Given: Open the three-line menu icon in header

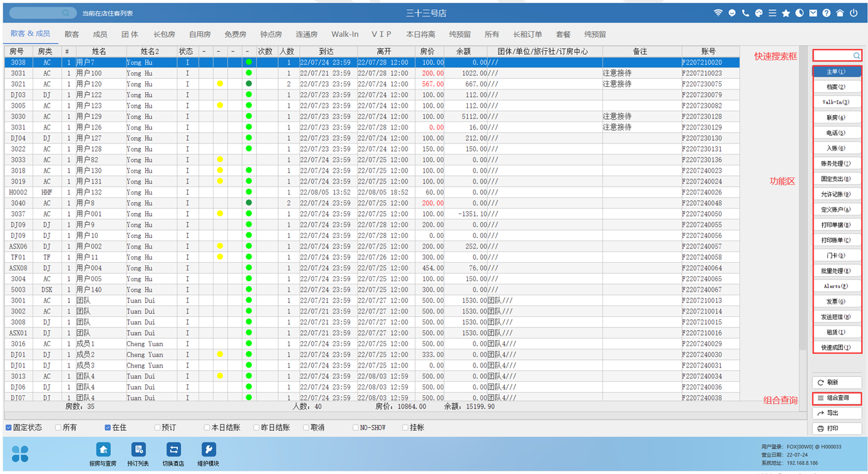Looking at the screenshot, I should pyautogui.click(x=772, y=13).
